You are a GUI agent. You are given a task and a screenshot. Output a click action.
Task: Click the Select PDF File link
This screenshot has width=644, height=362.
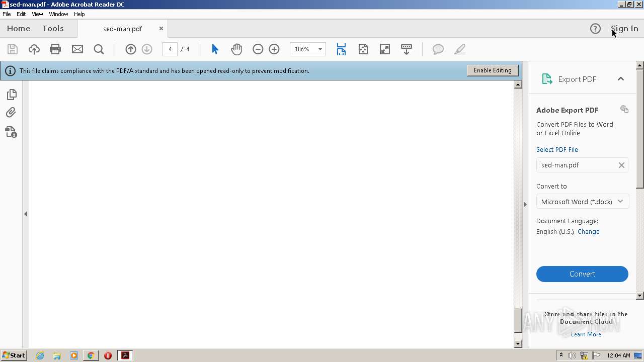pos(557,149)
